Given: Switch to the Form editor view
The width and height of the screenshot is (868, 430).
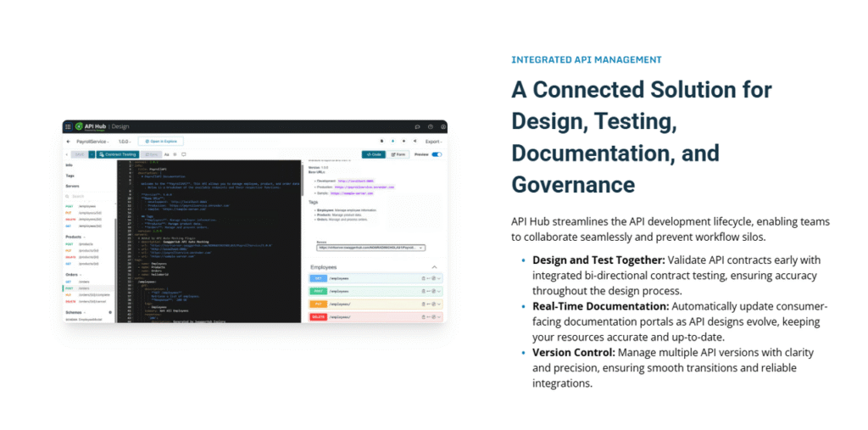Looking at the screenshot, I should coord(398,154).
